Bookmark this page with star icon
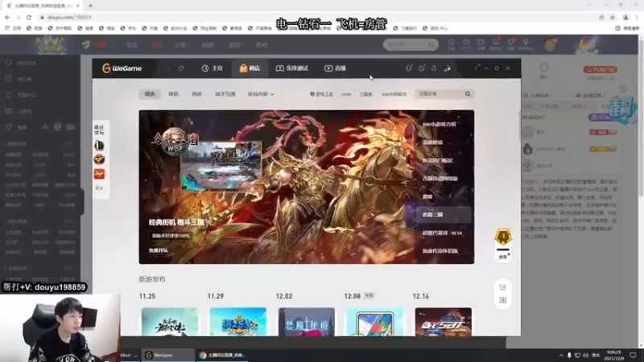644x362 pixels. 613,17
